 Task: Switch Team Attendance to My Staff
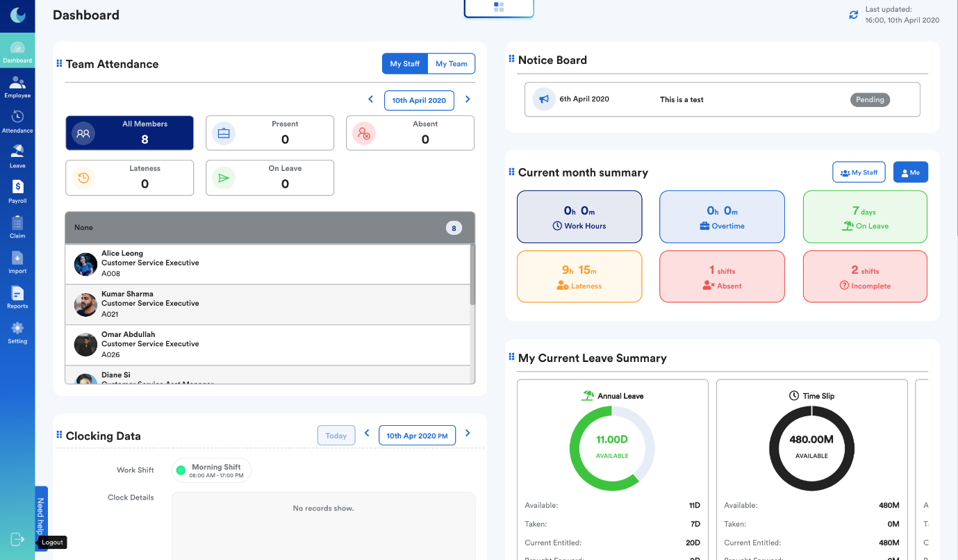click(405, 64)
